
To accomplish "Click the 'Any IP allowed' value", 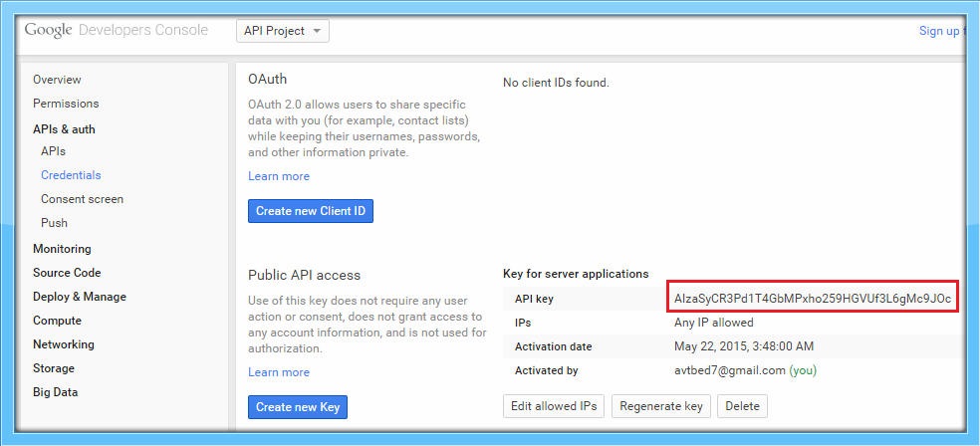I will 714,323.
